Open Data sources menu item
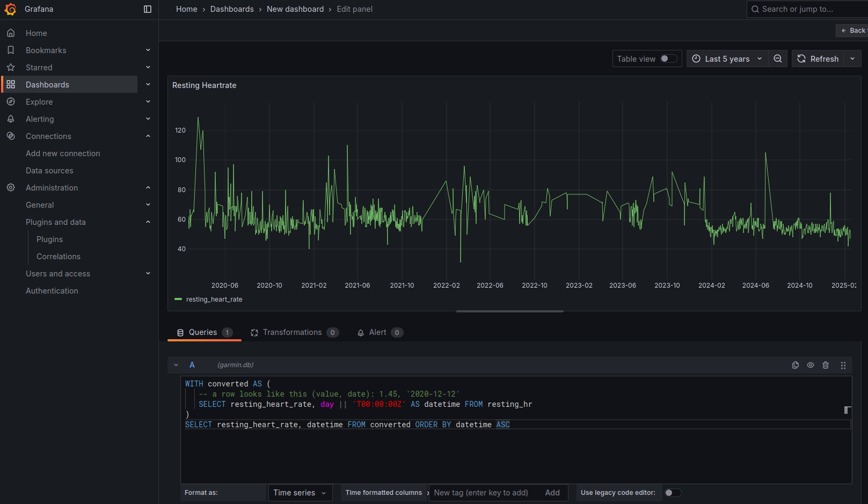This screenshot has width=868, height=504. point(49,171)
